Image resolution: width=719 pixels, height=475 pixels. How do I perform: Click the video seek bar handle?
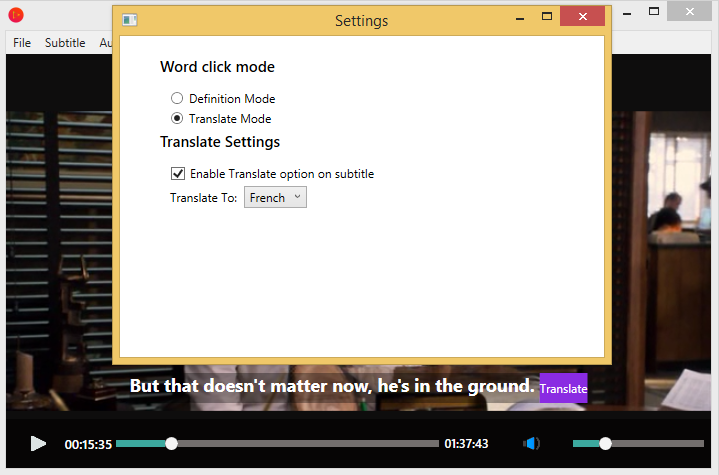tap(171, 443)
